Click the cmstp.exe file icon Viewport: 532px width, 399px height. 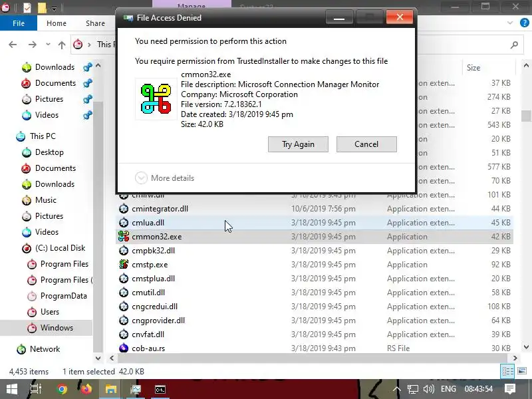[124, 264]
